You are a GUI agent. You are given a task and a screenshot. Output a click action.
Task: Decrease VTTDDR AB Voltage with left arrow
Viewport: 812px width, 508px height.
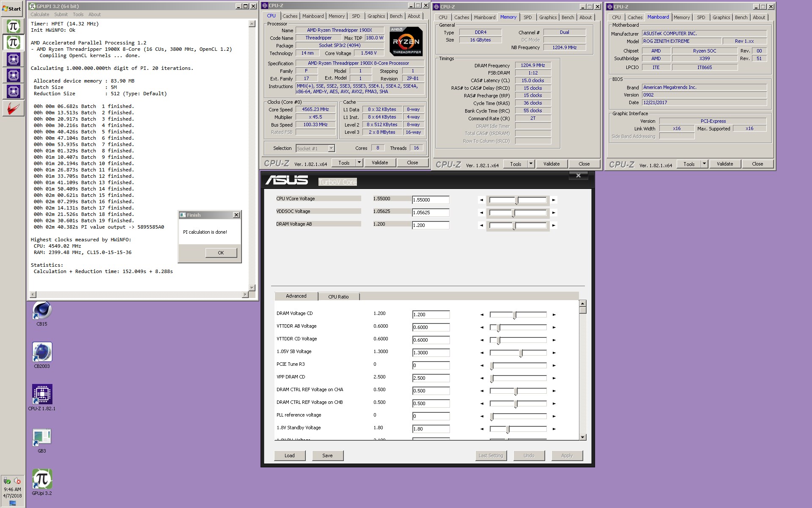coord(481,327)
